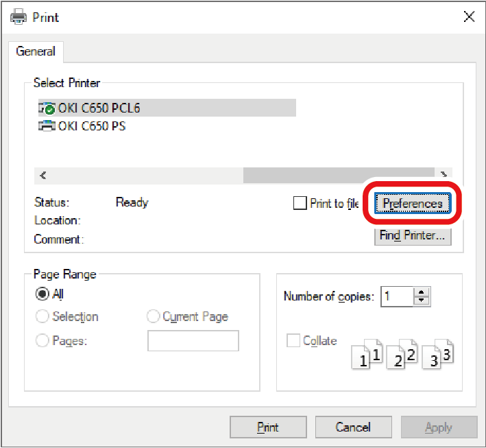Tick the Collate checkbox
This screenshot has height=448, width=486.
point(293,341)
